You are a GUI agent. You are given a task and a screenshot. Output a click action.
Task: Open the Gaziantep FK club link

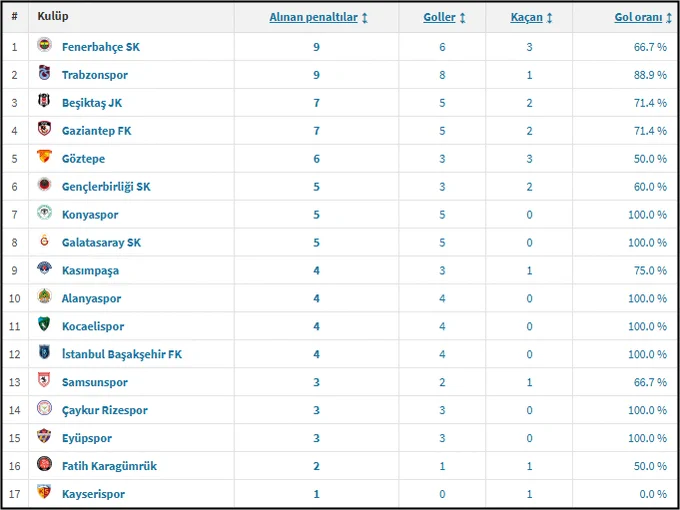(96, 131)
